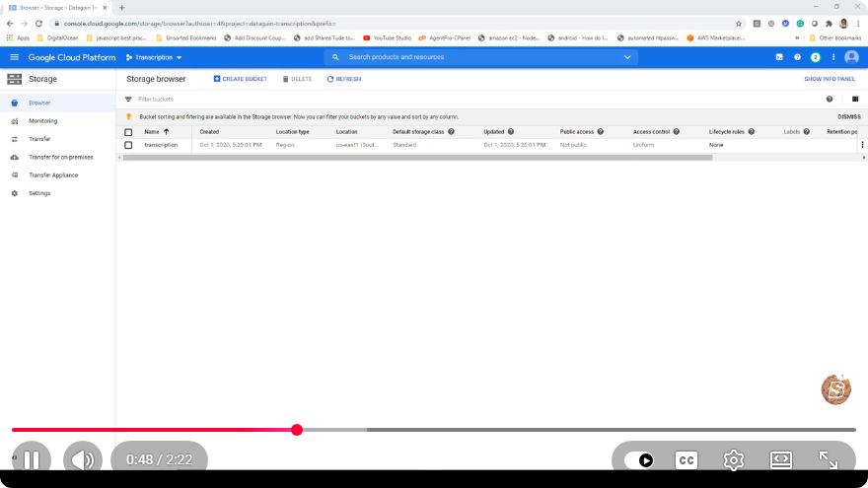Open the Apps bookmarks shortcut
This screenshot has width=868, height=488.
coord(18,38)
